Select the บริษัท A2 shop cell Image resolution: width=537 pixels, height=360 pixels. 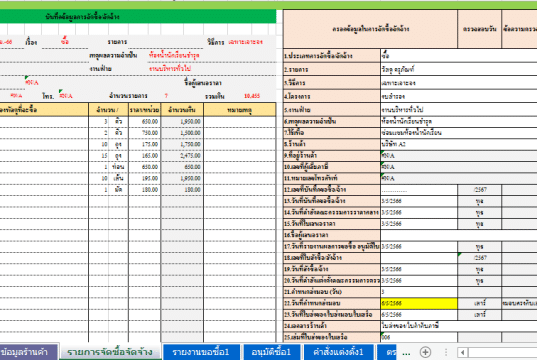point(459,144)
